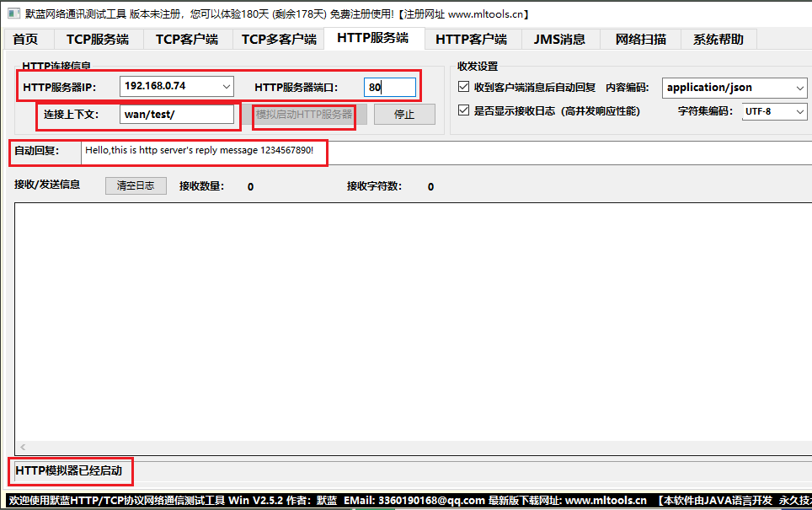
Task: Go to the 网络扫描 tab
Action: [x=641, y=40]
